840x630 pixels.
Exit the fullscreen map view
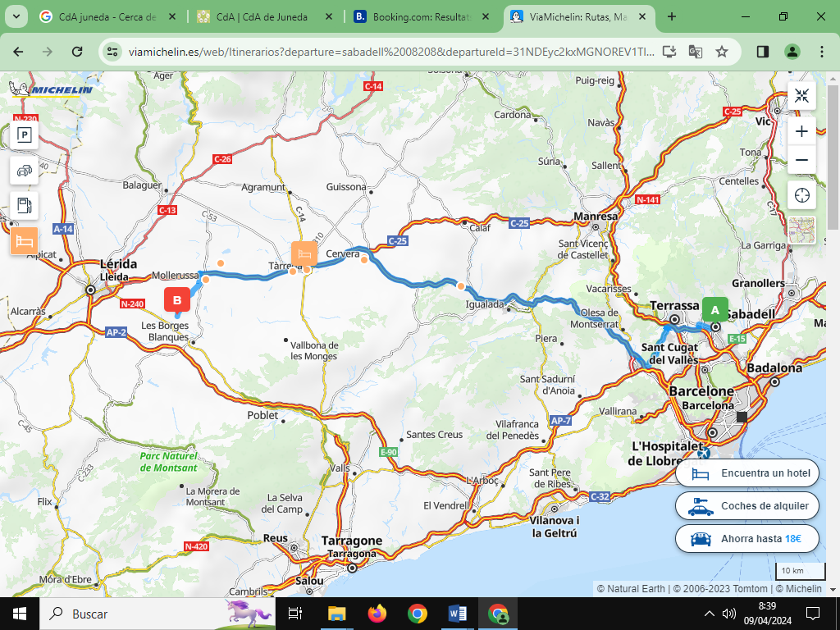click(801, 96)
